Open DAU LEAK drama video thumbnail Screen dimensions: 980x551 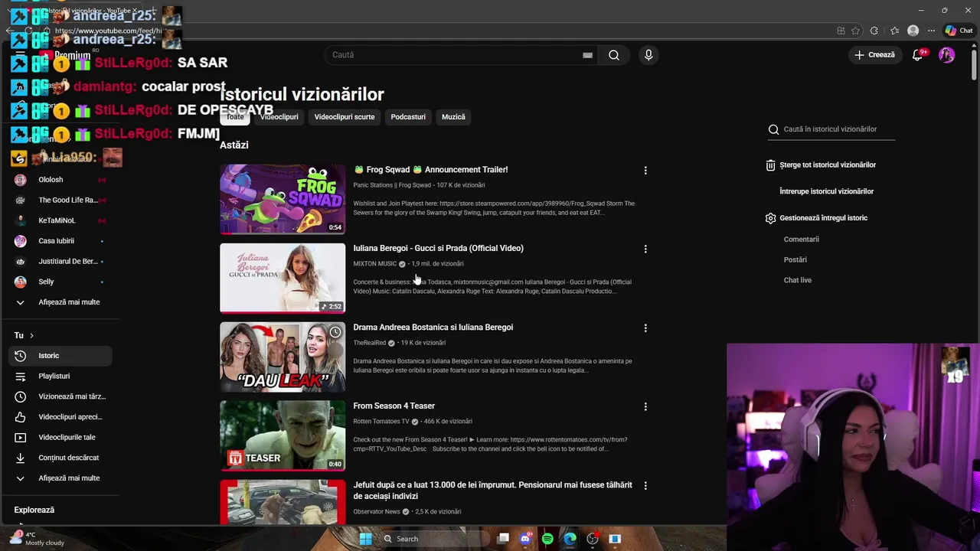(x=283, y=357)
